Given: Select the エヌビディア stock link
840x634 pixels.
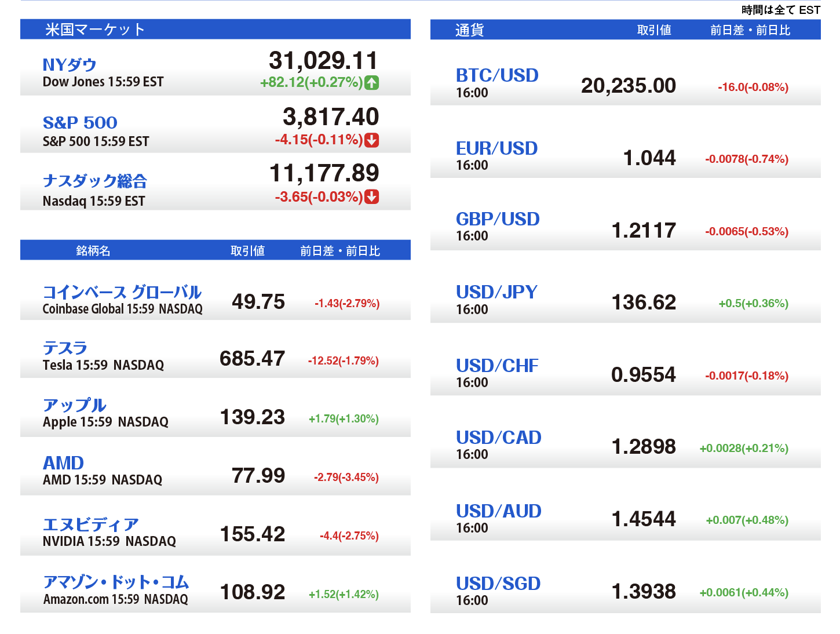Looking at the screenshot, I should click(91, 524).
